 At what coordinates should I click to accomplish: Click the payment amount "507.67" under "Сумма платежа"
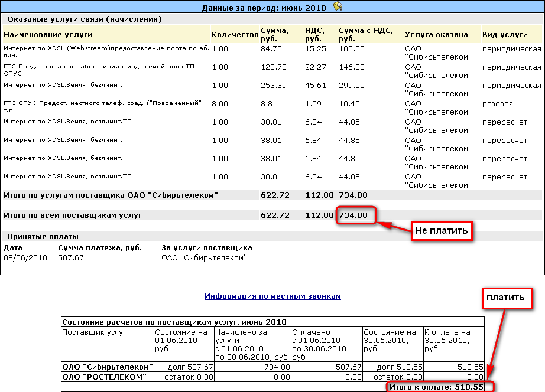coord(71,257)
